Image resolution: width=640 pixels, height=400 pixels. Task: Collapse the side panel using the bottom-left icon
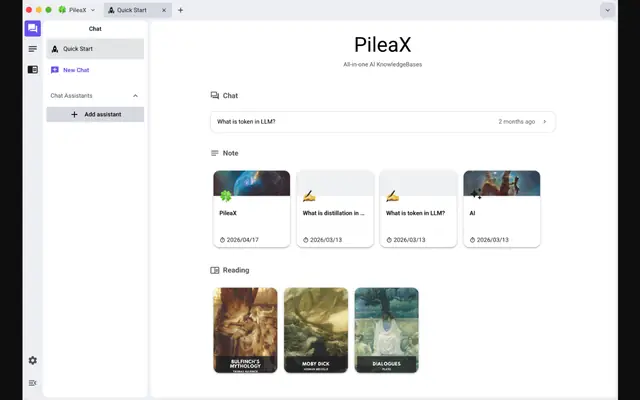coord(33,383)
